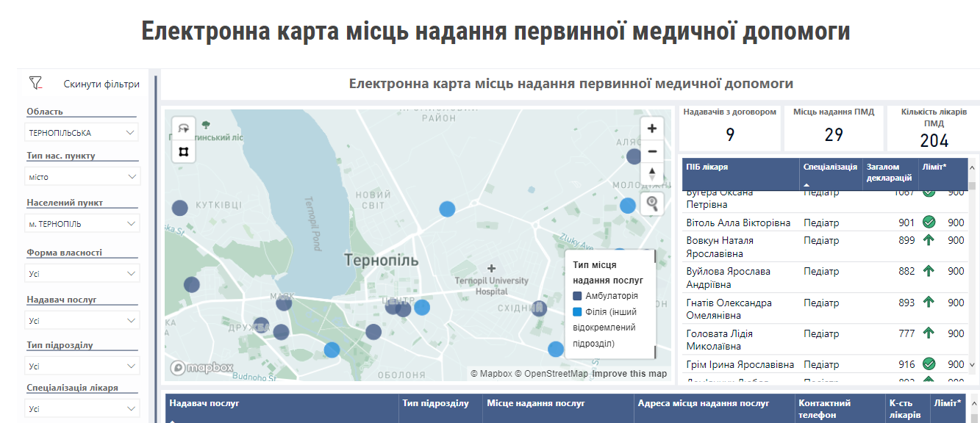Click the Mapbox logo on the map
980x423 pixels.
[x=198, y=366]
